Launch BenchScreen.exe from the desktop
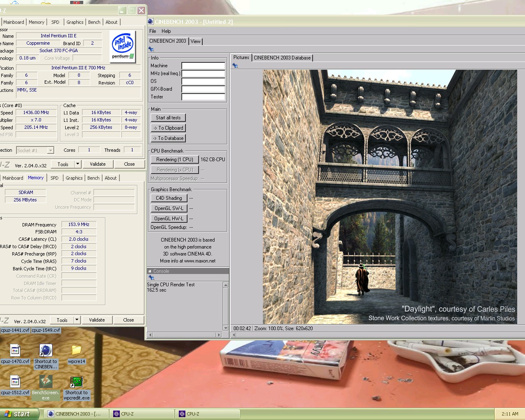This screenshot has width=525, height=420. click(x=46, y=388)
